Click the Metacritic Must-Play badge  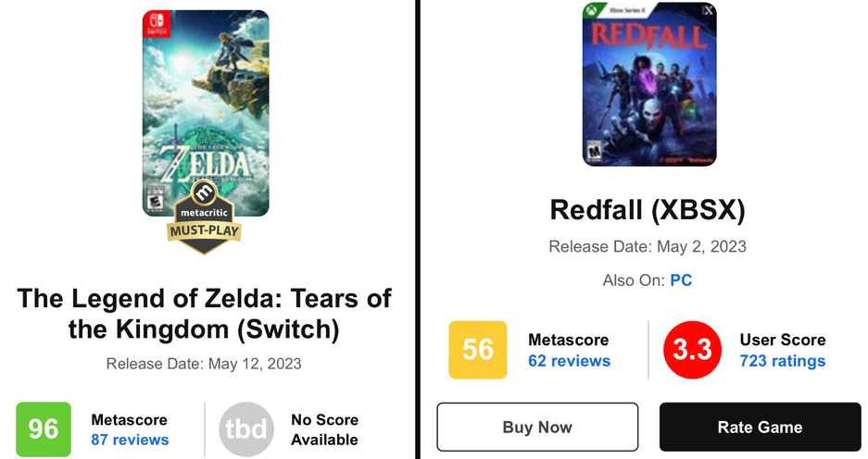(205, 217)
